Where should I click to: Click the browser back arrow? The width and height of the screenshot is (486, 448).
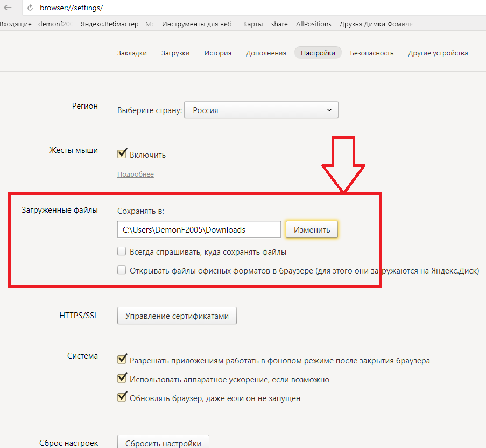8,8
